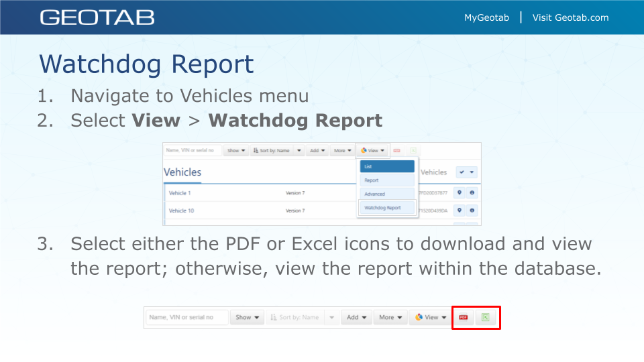Viewport: 644px width, 362px height.
Task: Click Version 7 text in the Vehicle 10 row
Action: [295, 210]
